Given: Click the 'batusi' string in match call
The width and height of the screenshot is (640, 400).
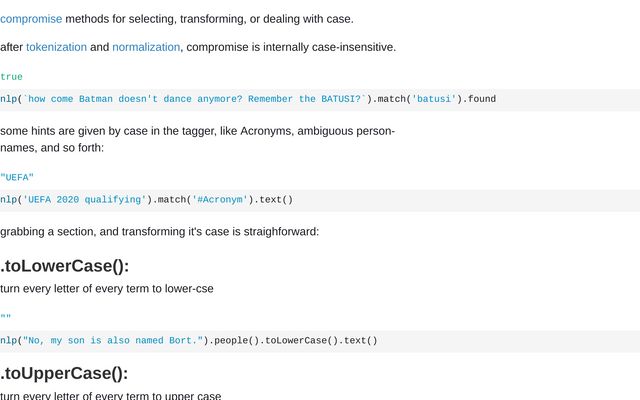Looking at the screenshot, I should tap(433, 99).
